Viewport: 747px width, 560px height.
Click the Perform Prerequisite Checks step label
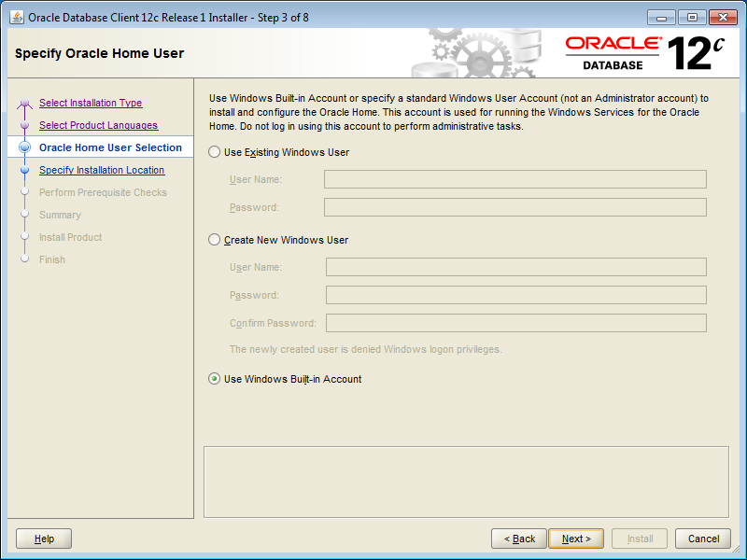pyautogui.click(x=103, y=192)
